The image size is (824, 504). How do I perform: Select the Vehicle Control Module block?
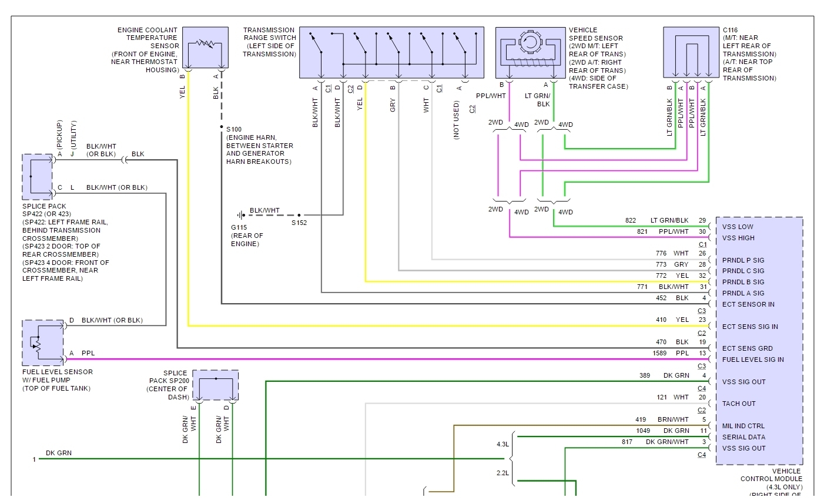[759, 341]
